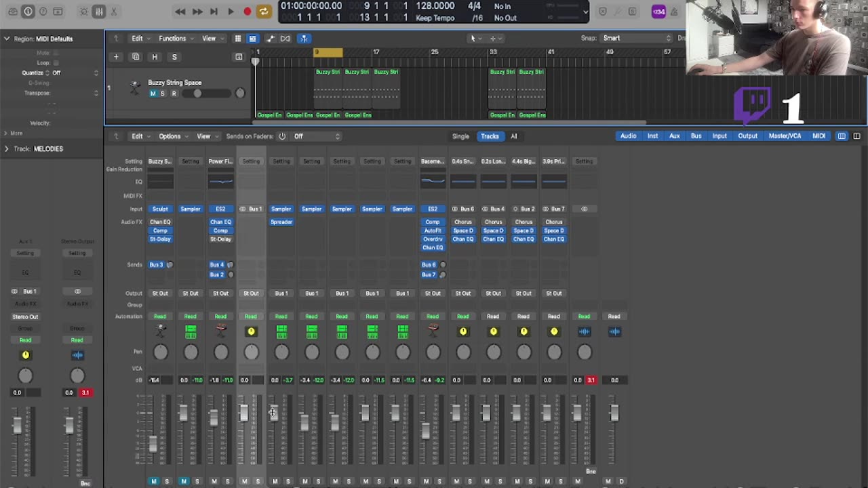Toggle the Flex icon in tracks toolbar

(285, 39)
